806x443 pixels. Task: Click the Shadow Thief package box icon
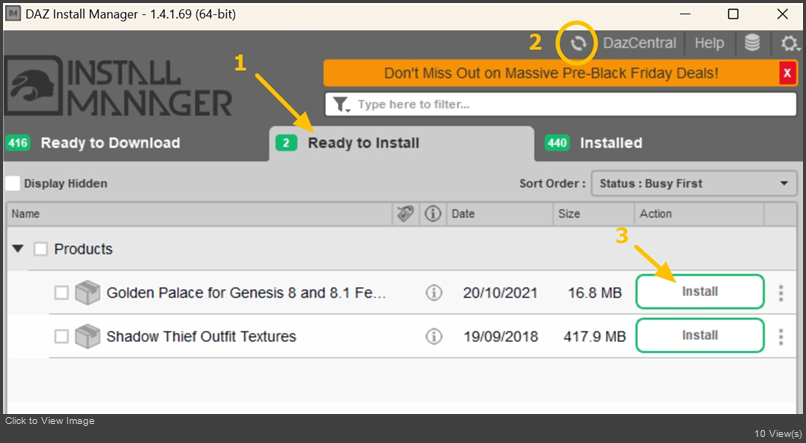[x=87, y=336]
